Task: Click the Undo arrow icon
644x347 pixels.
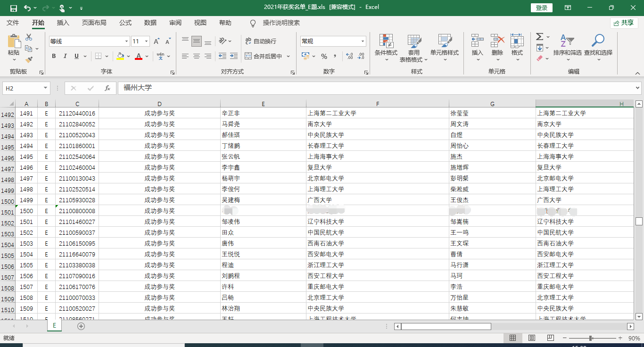Action: click(27, 8)
